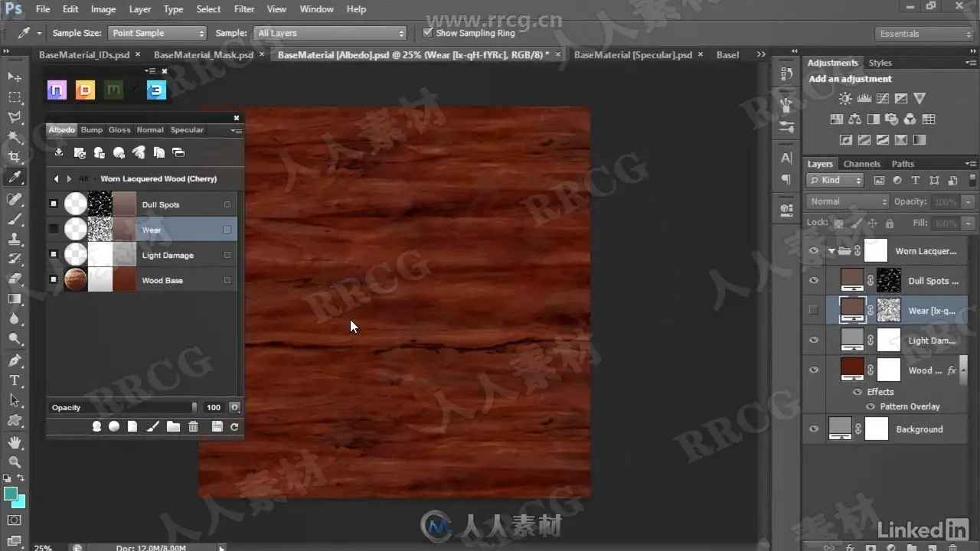Open the Fill dropdown arrow in Layers panel
This screenshot has width=980, height=551.
969,223
